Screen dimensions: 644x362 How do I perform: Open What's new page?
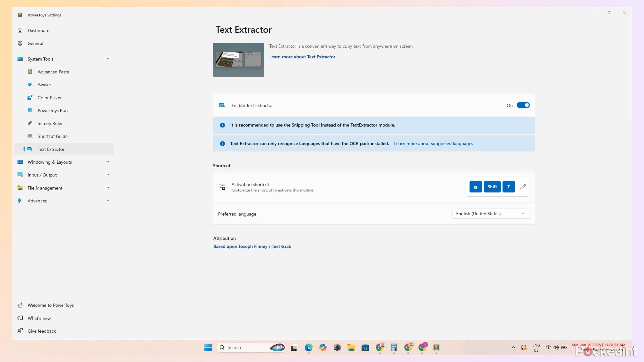pos(64,318)
